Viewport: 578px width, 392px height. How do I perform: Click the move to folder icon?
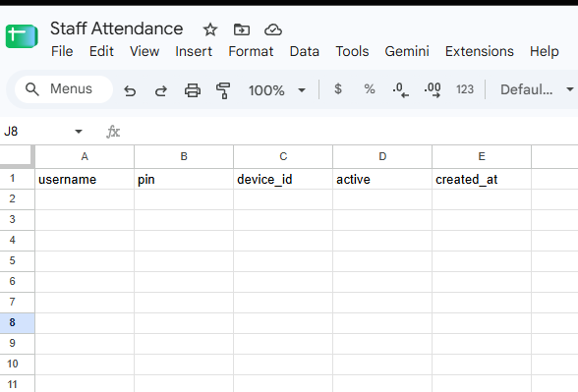coord(242,29)
